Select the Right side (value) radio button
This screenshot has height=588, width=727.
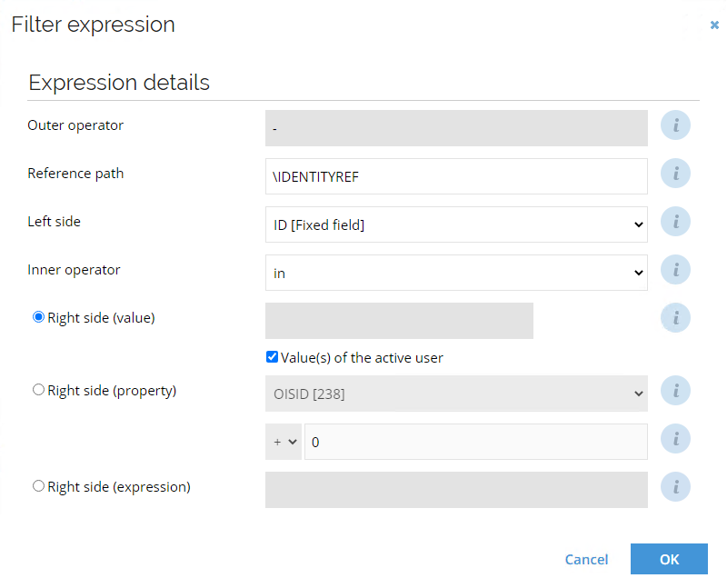38,317
